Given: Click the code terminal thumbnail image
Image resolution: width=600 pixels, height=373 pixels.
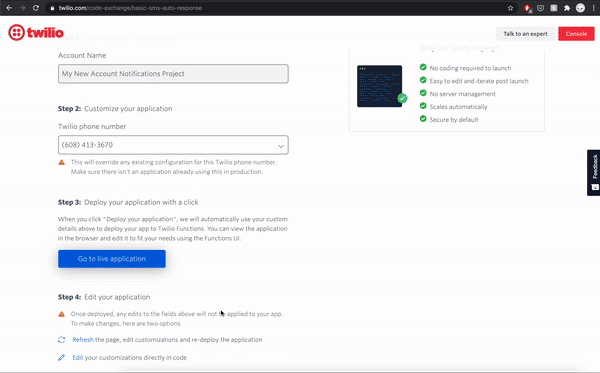Looking at the screenshot, I should pos(379,86).
